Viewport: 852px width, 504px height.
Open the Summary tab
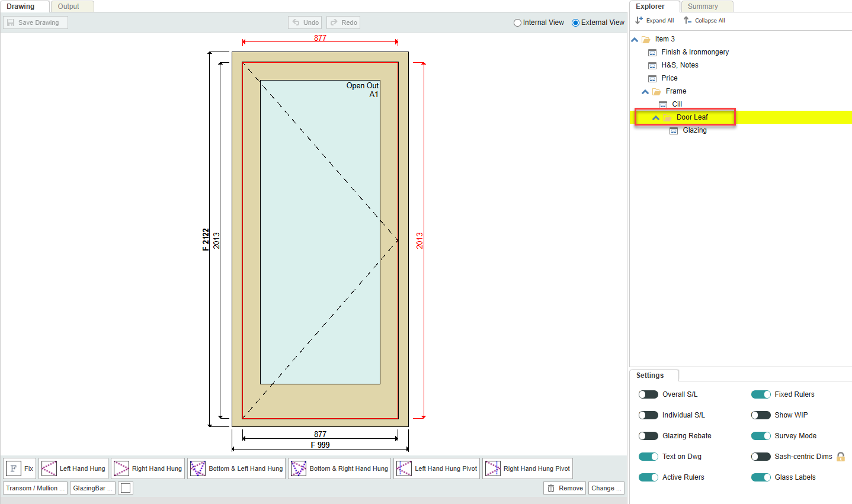coord(703,7)
